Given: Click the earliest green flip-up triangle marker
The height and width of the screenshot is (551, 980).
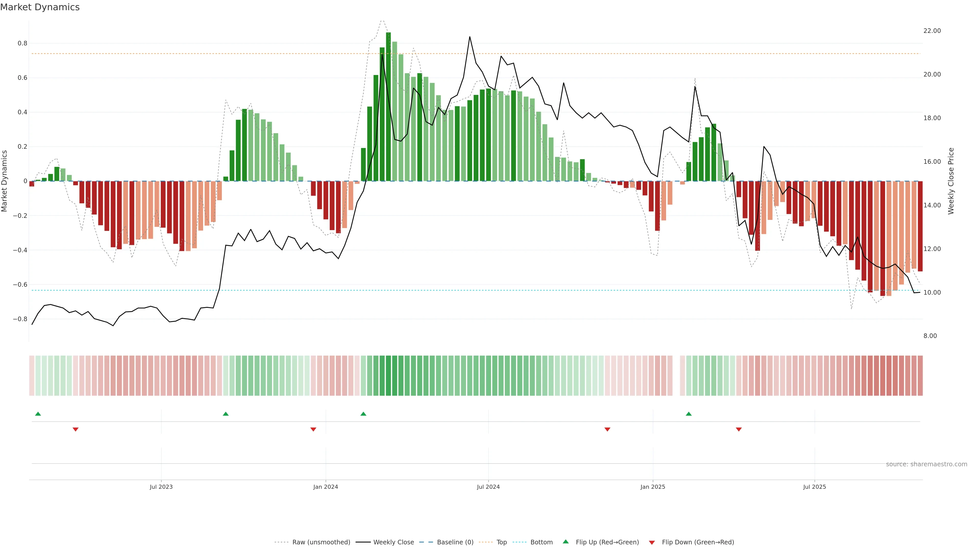Looking at the screenshot, I should click(38, 414).
